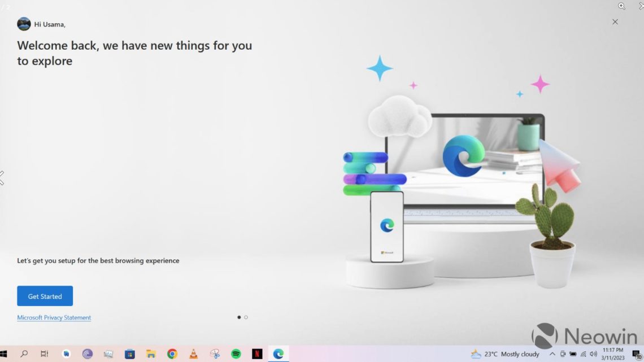Open the Microsoft Privacy Statement link
The width and height of the screenshot is (644, 362).
[x=53, y=317]
